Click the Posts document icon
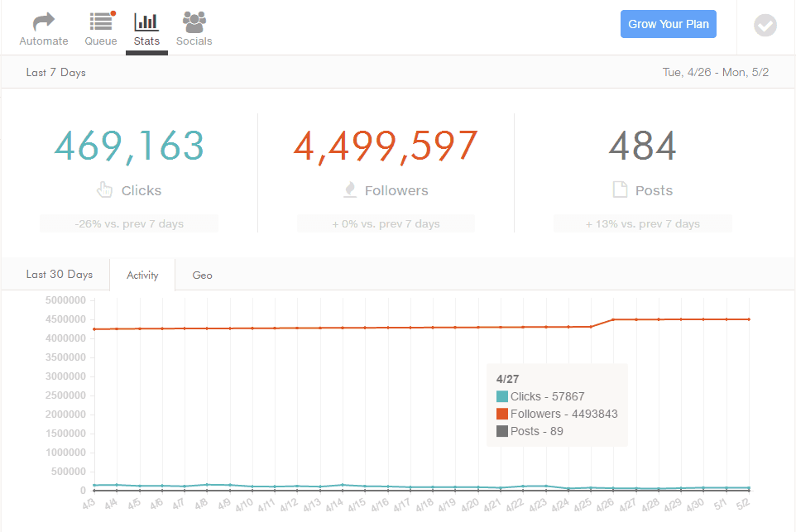796x532 pixels. pyautogui.click(x=620, y=190)
